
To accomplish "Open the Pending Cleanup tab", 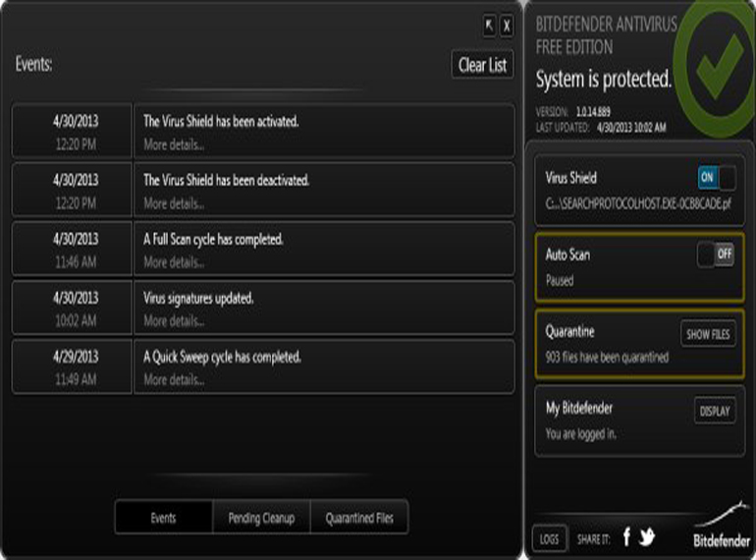I will [x=261, y=518].
